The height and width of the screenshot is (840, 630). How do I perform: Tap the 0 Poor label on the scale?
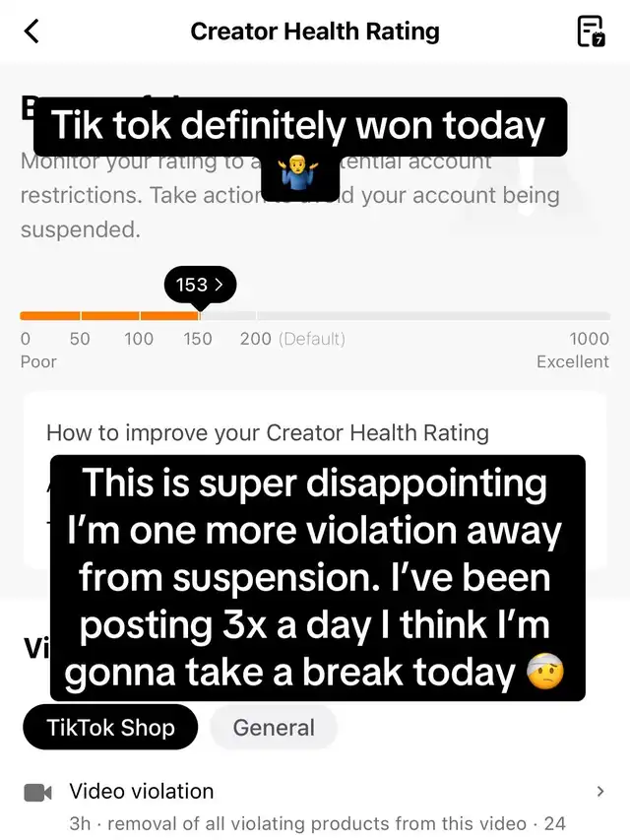coord(38,350)
